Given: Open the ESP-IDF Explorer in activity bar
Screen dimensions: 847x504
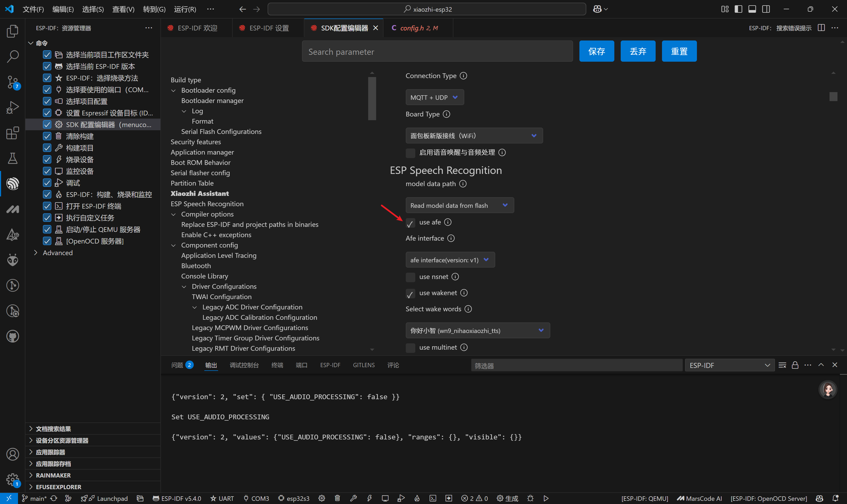Looking at the screenshot, I should [x=12, y=184].
